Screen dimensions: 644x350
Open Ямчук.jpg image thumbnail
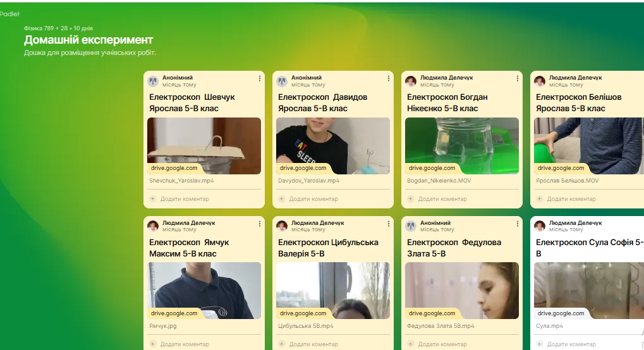(x=204, y=291)
